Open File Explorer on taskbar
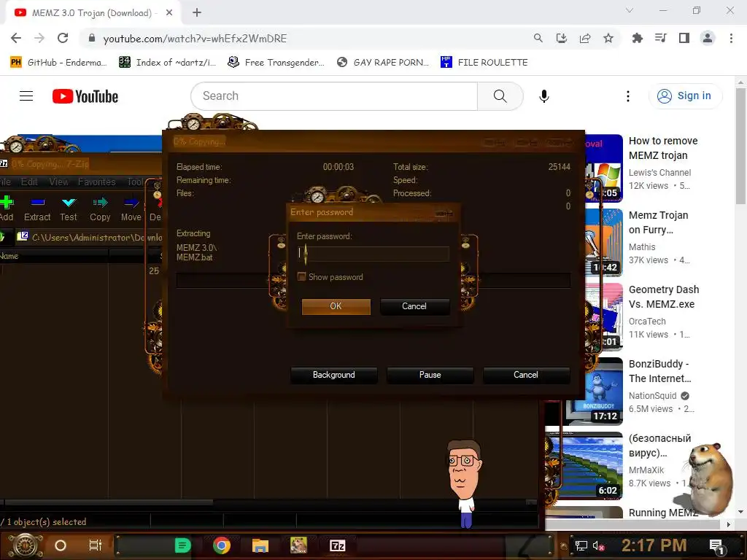This screenshot has height=560, width=747. pyautogui.click(x=260, y=545)
